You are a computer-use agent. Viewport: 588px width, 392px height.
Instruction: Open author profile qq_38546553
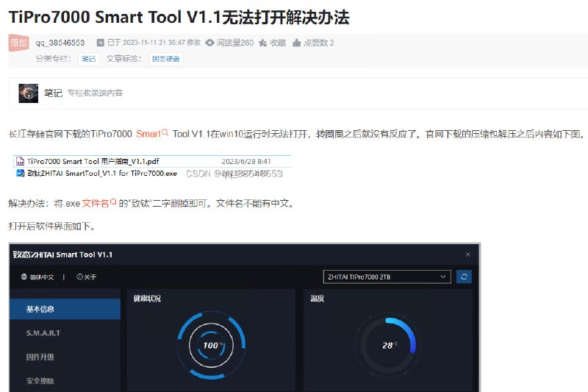coord(60,43)
